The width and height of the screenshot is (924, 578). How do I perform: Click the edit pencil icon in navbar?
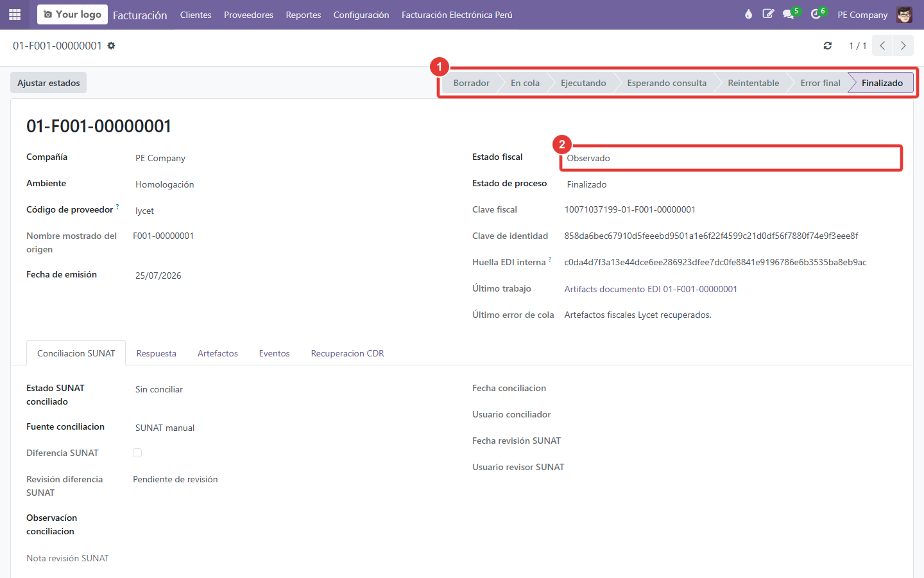(x=768, y=14)
